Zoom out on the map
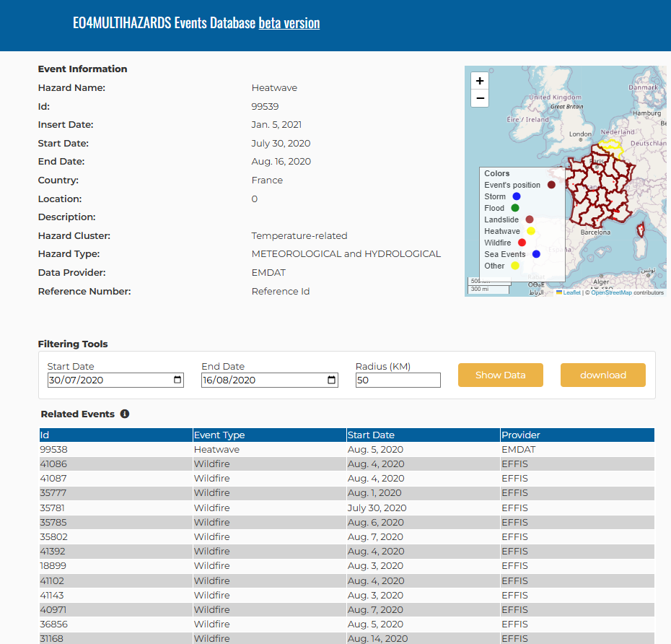 coord(480,98)
